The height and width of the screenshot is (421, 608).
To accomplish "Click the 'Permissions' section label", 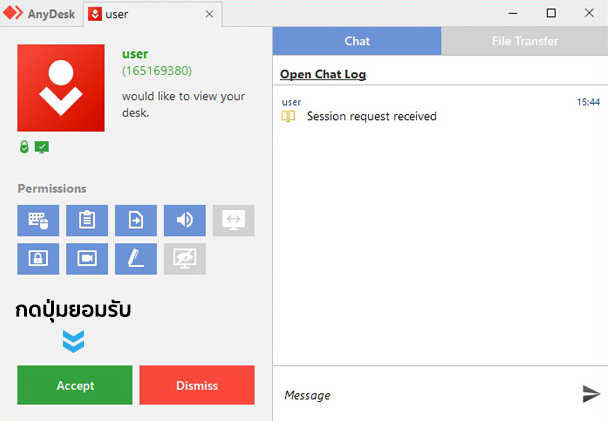I will [x=52, y=188].
